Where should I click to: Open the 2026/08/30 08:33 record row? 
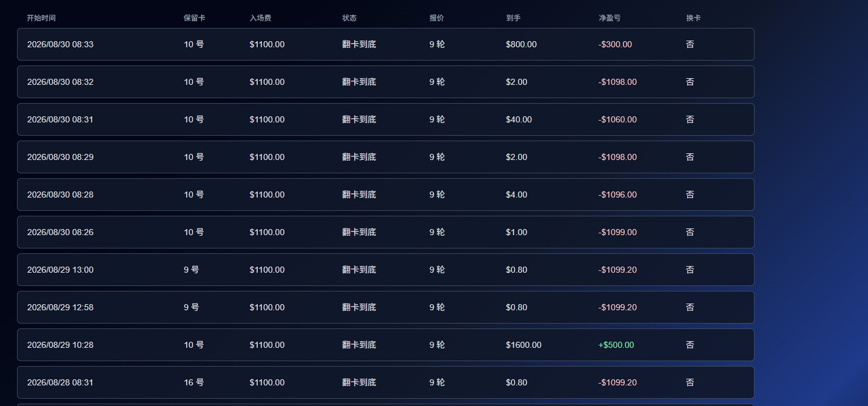pos(386,44)
